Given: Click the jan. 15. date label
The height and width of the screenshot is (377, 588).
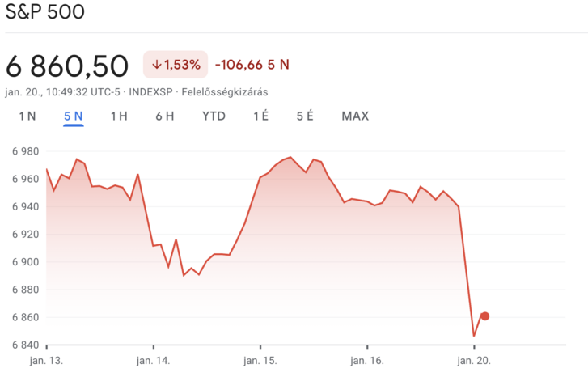Looking at the screenshot, I should pos(260,359).
